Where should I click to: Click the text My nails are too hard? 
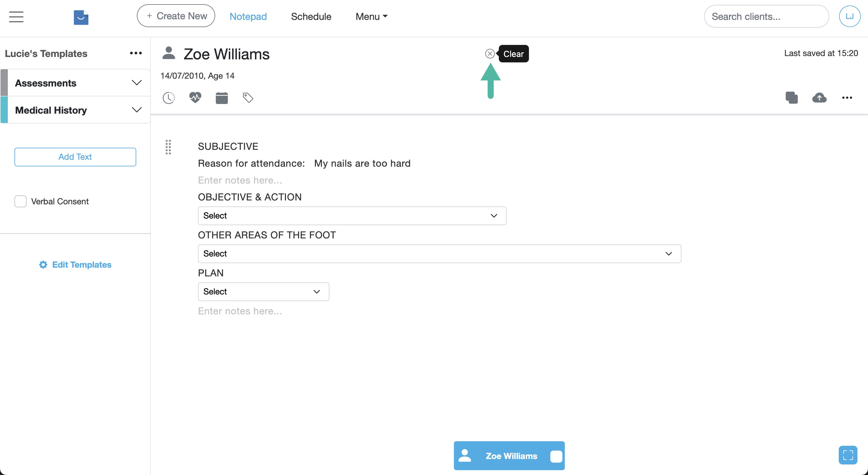[362, 163]
